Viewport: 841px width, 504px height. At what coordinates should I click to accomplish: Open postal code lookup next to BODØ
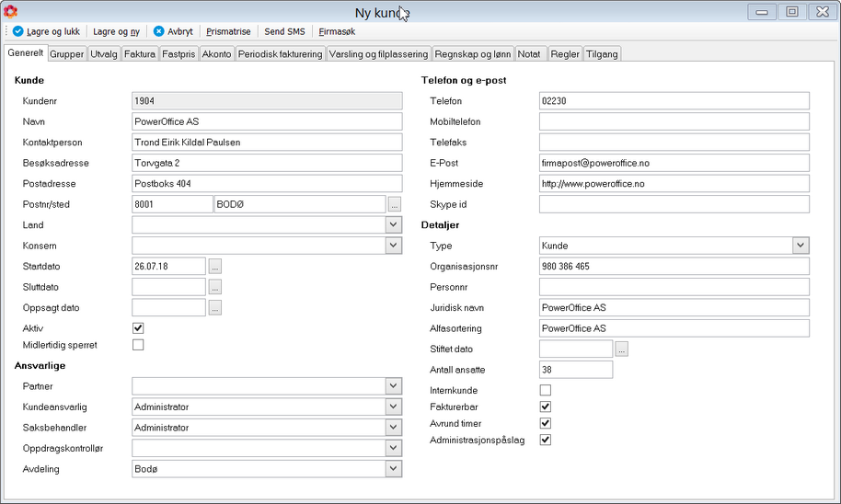[x=394, y=204]
